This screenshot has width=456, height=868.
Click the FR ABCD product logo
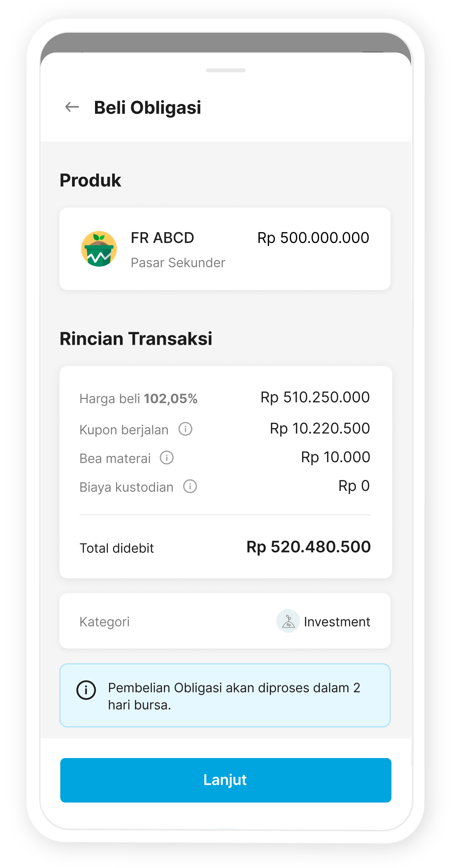pos(99,249)
